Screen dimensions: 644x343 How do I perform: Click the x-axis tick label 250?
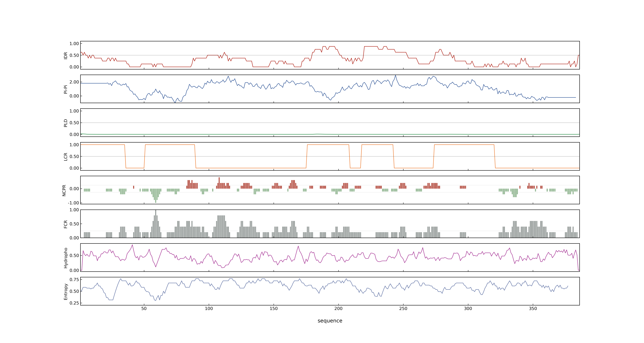403,309
